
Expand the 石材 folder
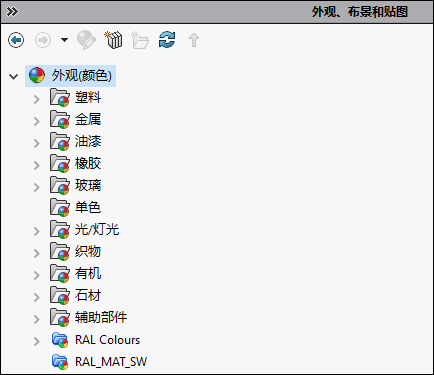pyautogui.click(x=37, y=297)
